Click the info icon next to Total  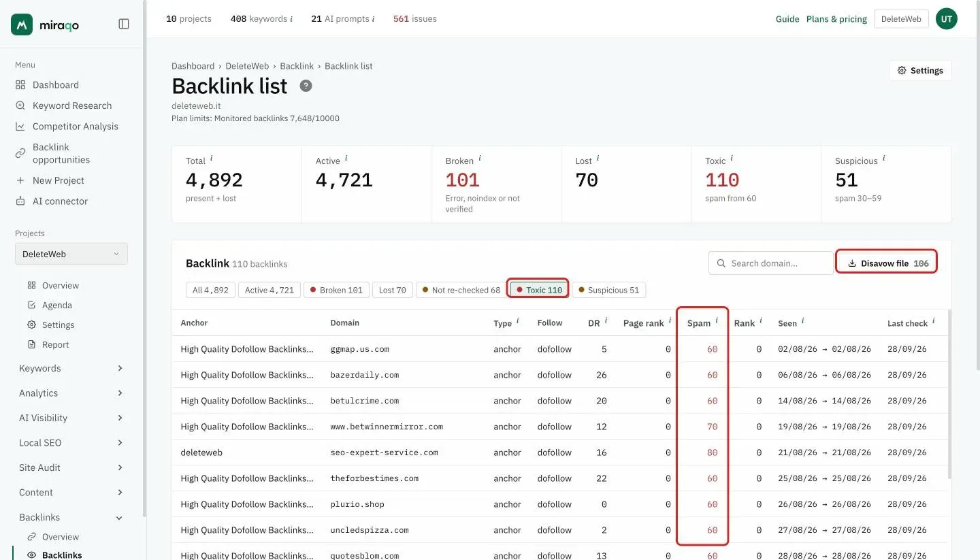pos(211,159)
